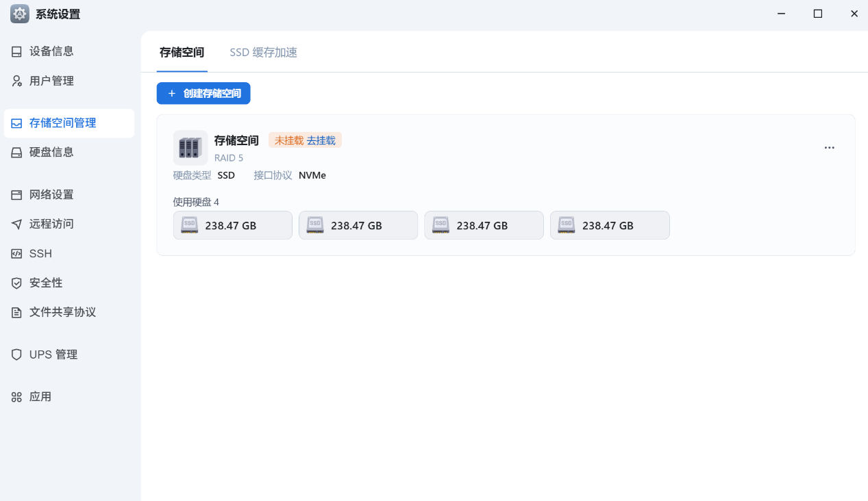Click the UPS management icon
The height and width of the screenshot is (501, 868).
click(x=16, y=355)
